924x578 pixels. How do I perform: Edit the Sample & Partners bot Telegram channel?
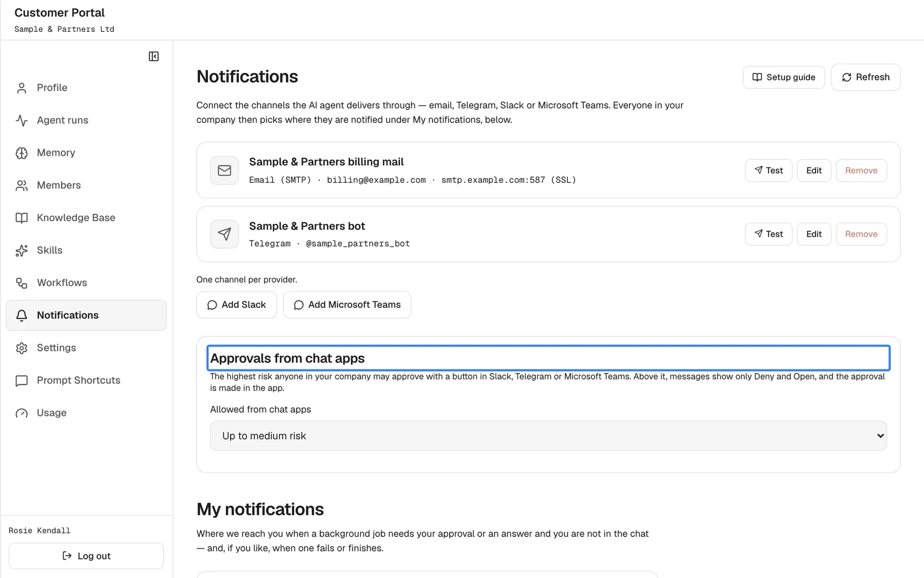point(814,234)
